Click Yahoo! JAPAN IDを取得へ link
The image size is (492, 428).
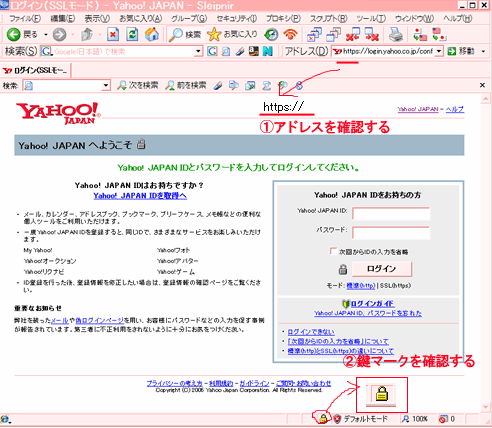(x=140, y=196)
